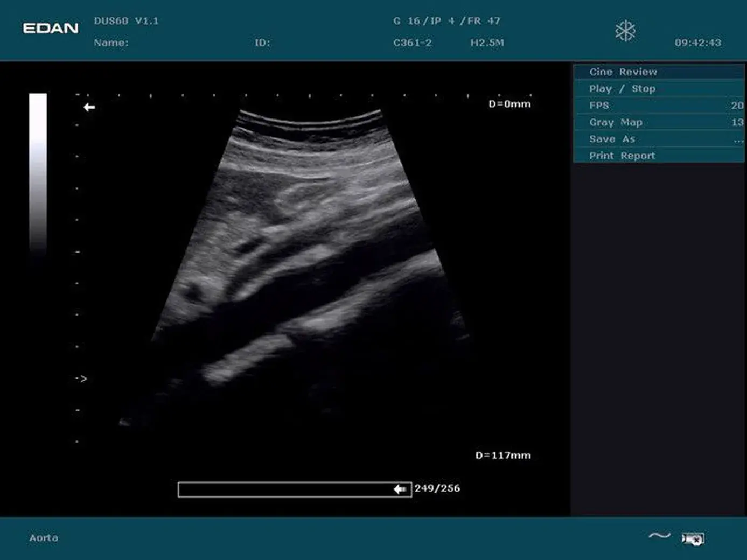Click the Aorta exam label
Image resolution: width=747 pixels, height=560 pixels.
click(x=44, y=538)
